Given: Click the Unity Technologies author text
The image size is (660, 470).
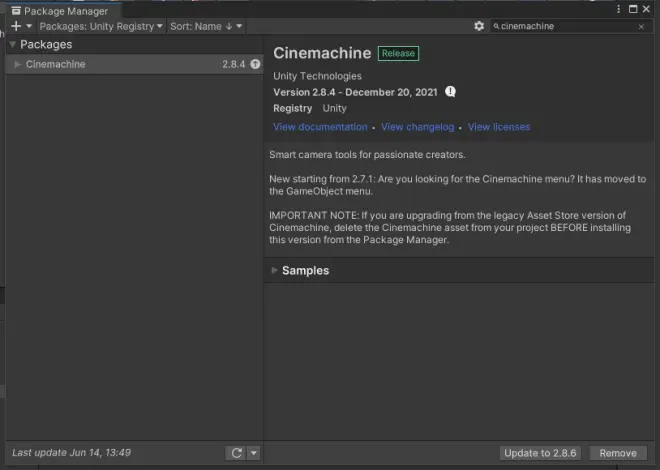Looking at the screenshot, I should pyautogui.click(x=317, y=76).
